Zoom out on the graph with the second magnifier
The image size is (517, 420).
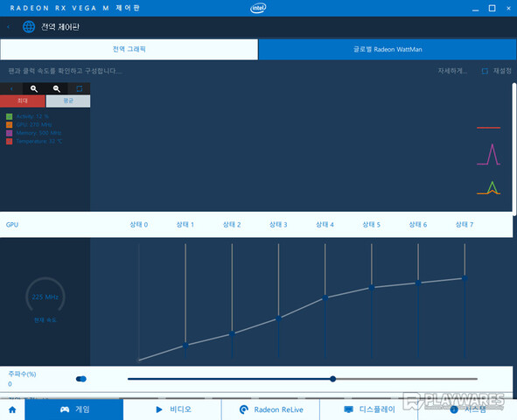(57, 88)
